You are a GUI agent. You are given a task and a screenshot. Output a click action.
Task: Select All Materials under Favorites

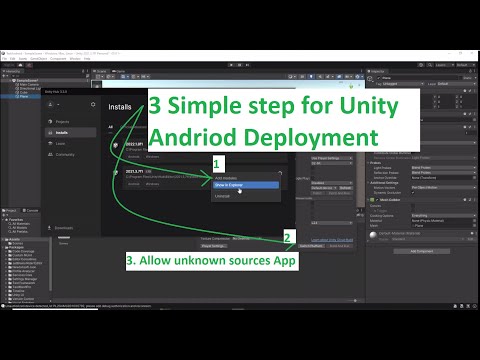click(19, 224)
